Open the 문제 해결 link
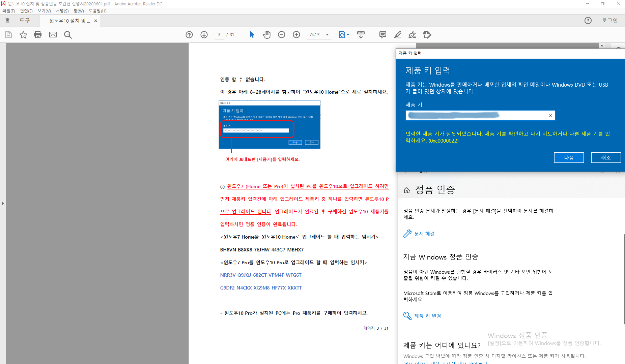This screenshot has width=625, height=364. coord(424,234)
